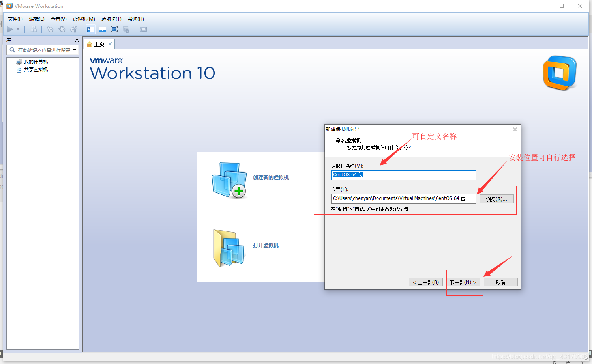Viewport: 592px width, 364px height.
Task: Click the VMware Workstation title bar icon
Action: pos(9,6)
